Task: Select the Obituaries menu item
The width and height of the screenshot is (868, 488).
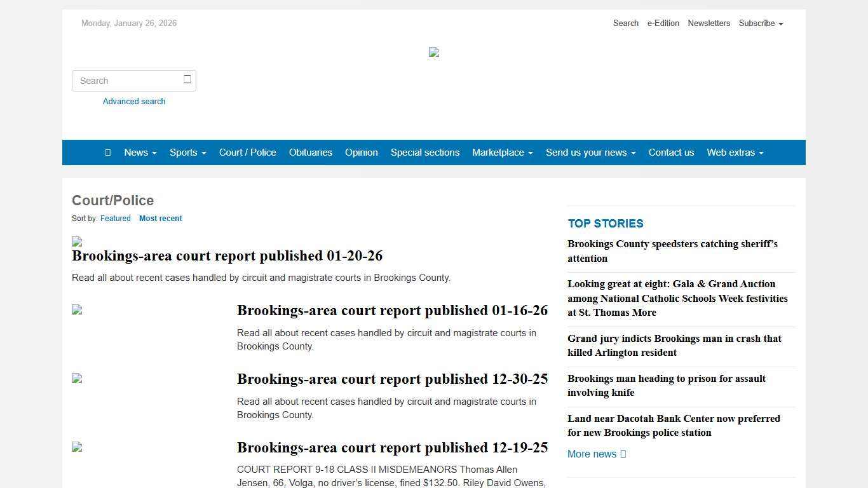Action: [x=310, y=152]
